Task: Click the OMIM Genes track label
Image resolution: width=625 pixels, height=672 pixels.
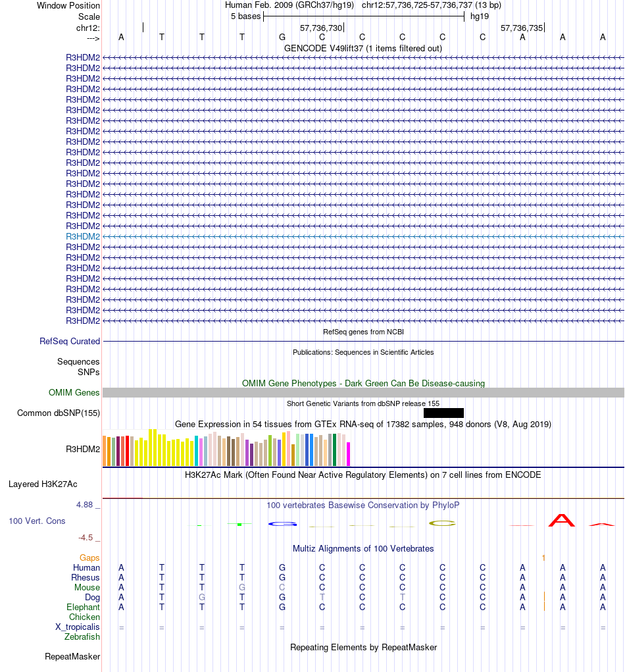Action: pyautogui.click(x=74, y=392)
